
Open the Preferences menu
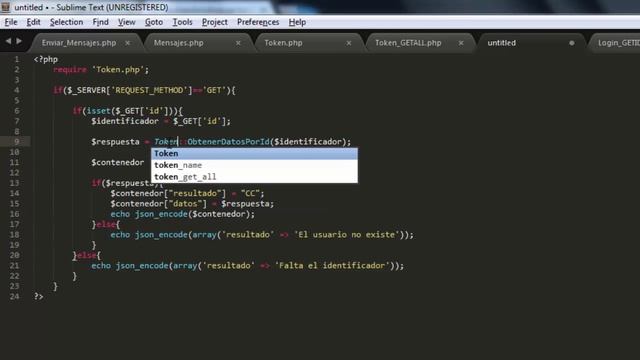(x=258, y=22)
